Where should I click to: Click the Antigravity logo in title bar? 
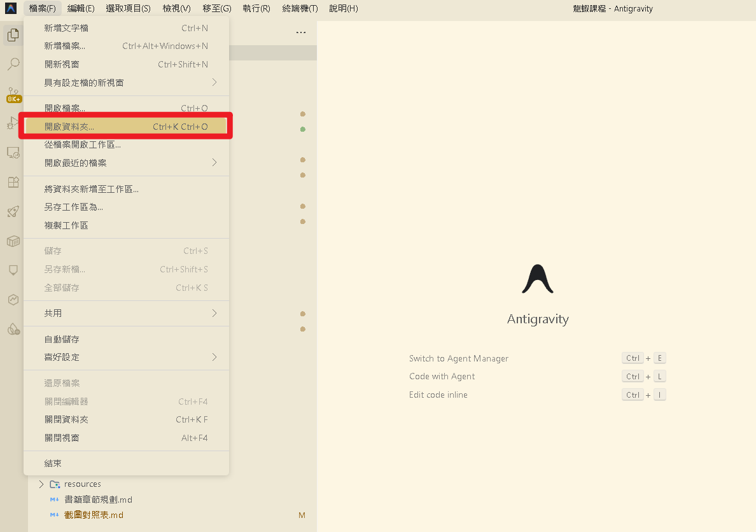(x=11, y=8)
